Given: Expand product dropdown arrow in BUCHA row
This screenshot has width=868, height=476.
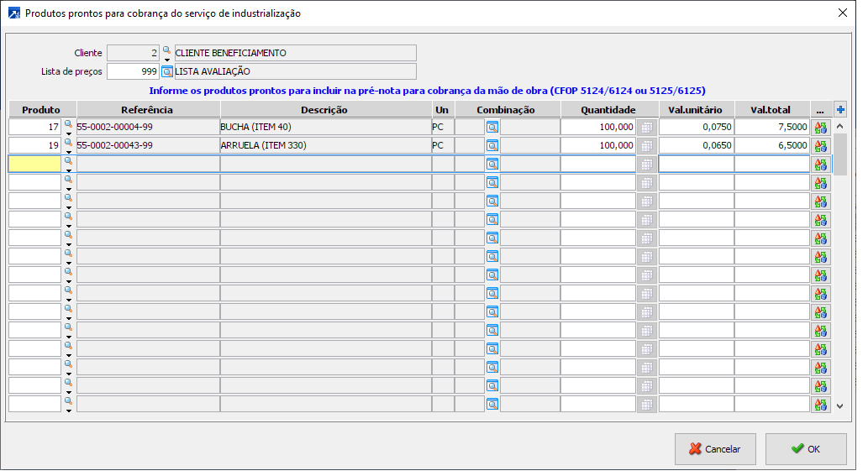Looking at the screenshot, I should click(x=69, y=133).
